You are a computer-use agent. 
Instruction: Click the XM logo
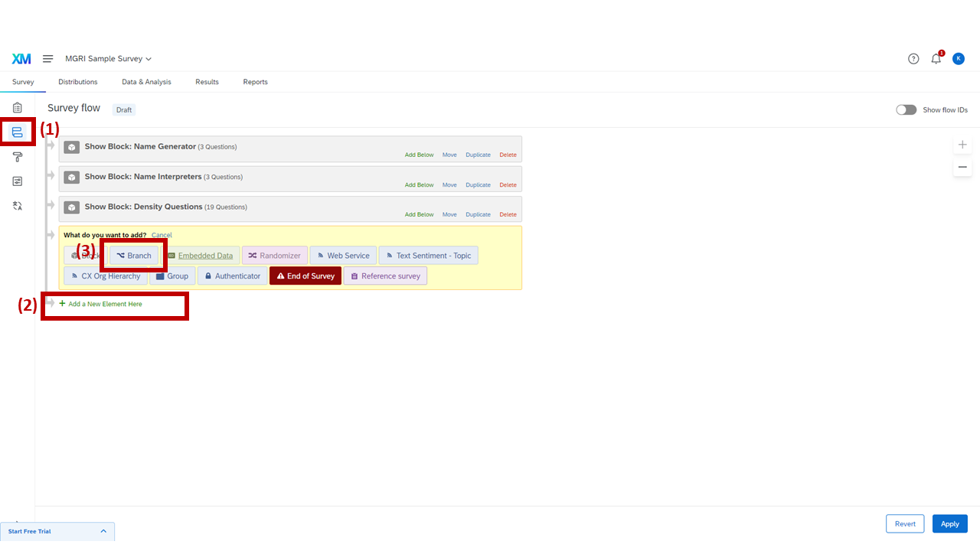click(21, 58)
